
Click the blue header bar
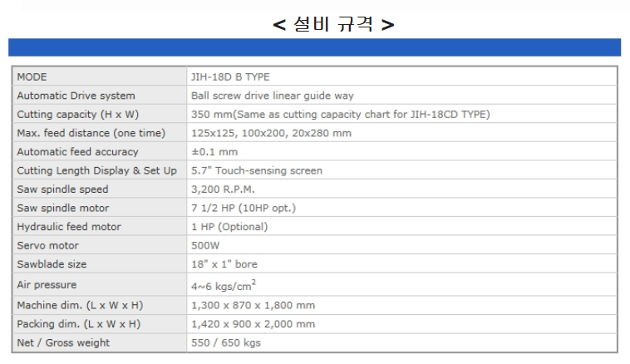point(315,47)
